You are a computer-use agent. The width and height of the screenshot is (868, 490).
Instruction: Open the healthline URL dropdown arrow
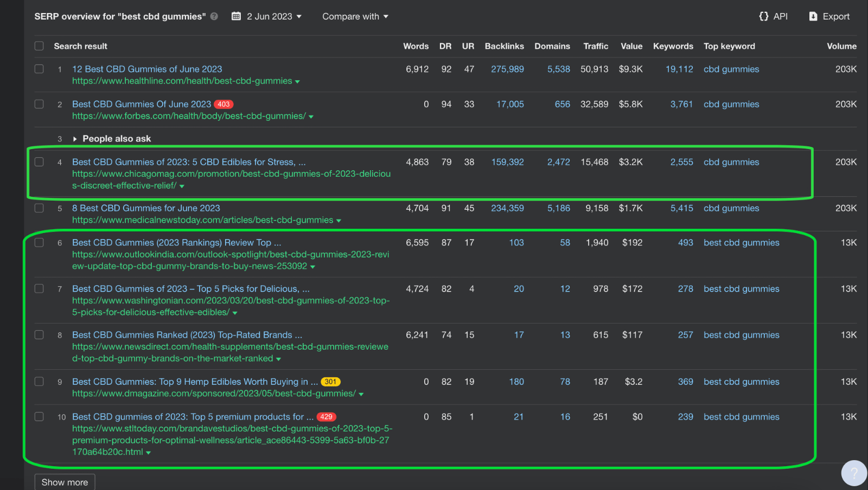click(x=297, y=82)
